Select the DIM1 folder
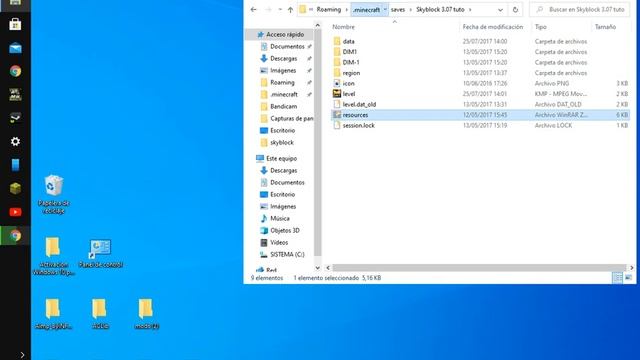Screen dimensions: 640x360 click(349, 52)
